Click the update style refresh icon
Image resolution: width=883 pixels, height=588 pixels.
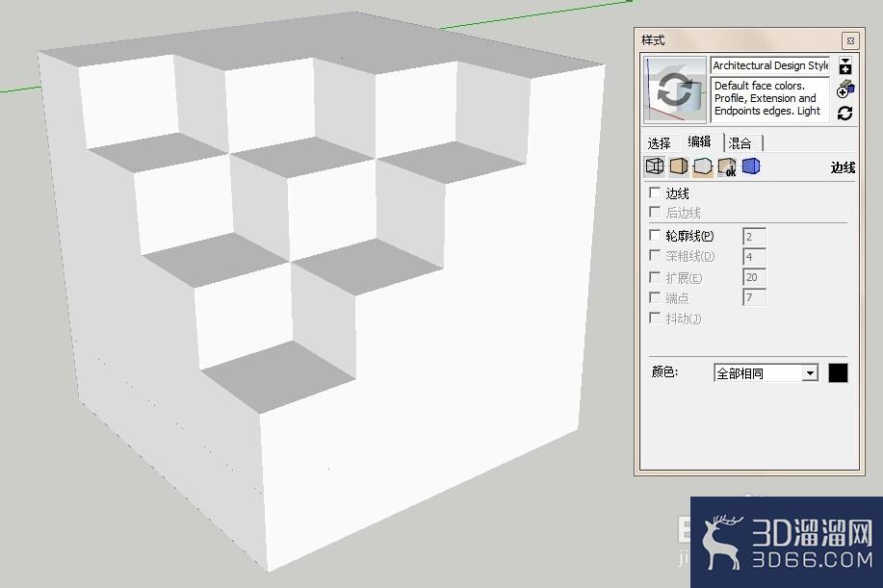tap(844, 114)
